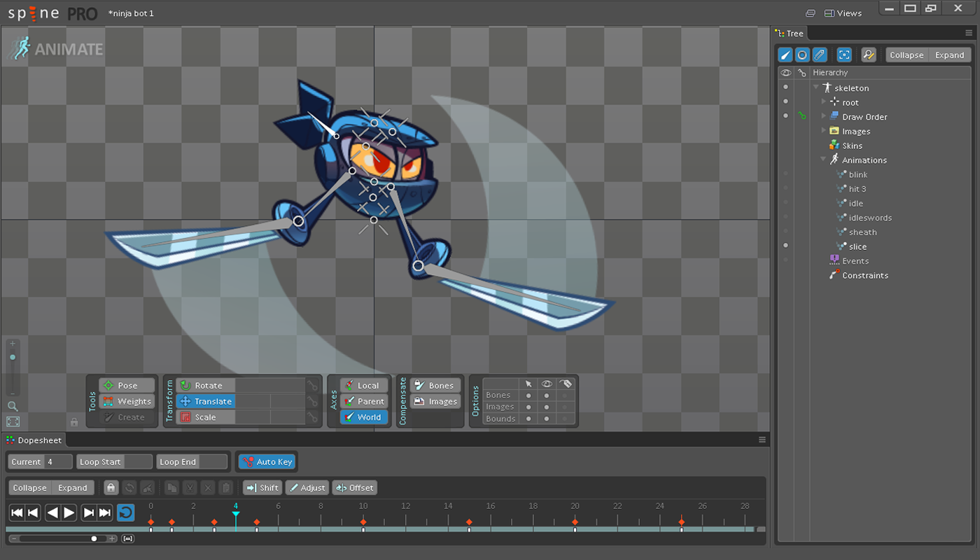
Task: Click Collapse in the Dopesheet toolbar
Action: tap(29, 488)
